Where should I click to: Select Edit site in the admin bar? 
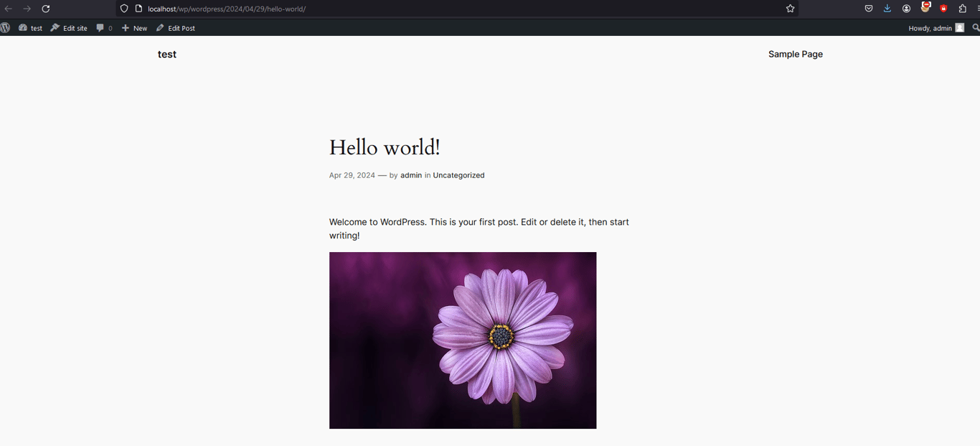(74, 27)
